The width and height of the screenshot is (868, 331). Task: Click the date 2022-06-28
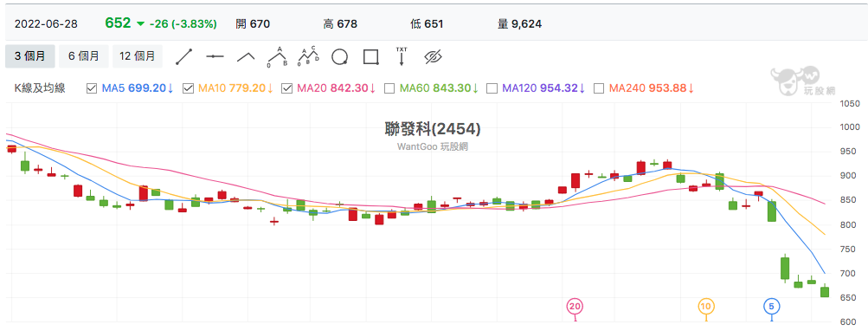click(x=46, y=24)
